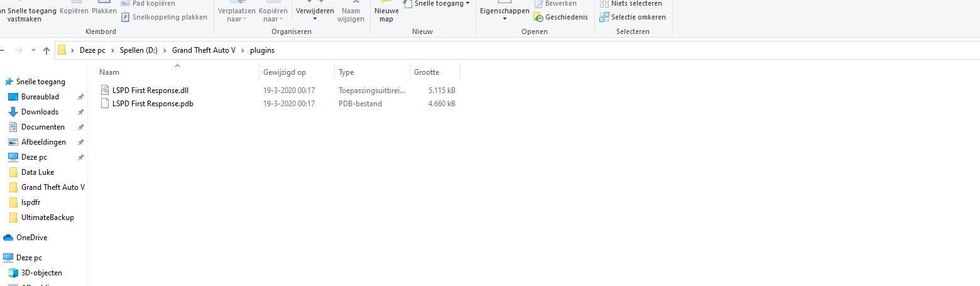Click the Kopiëren button in Klembord group
The width and height of the screenshot is (980, 286).
click(x=74, y=9)
